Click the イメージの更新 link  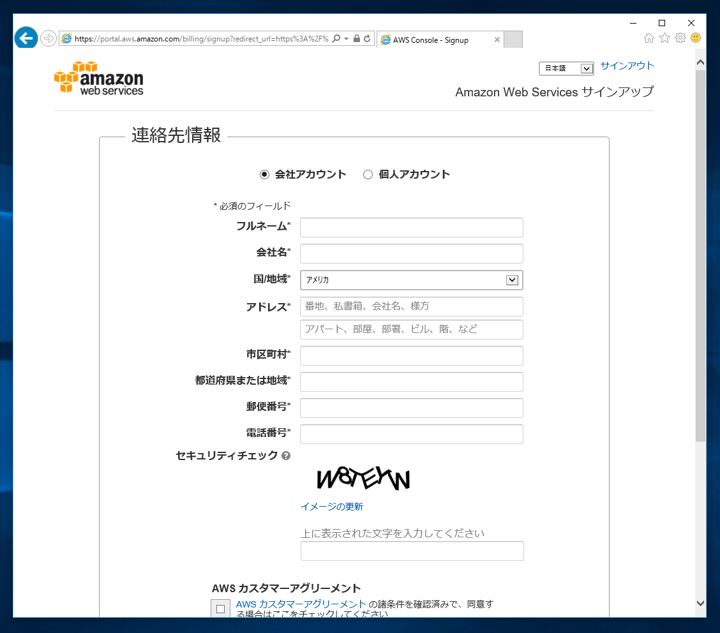tap(332, 507)
